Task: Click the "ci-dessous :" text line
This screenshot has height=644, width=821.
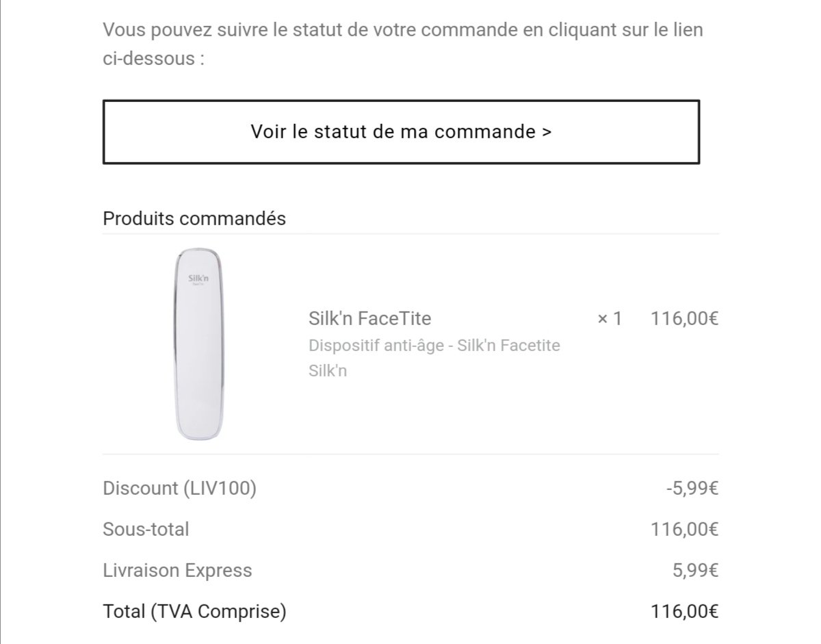Action: point(154,58)
